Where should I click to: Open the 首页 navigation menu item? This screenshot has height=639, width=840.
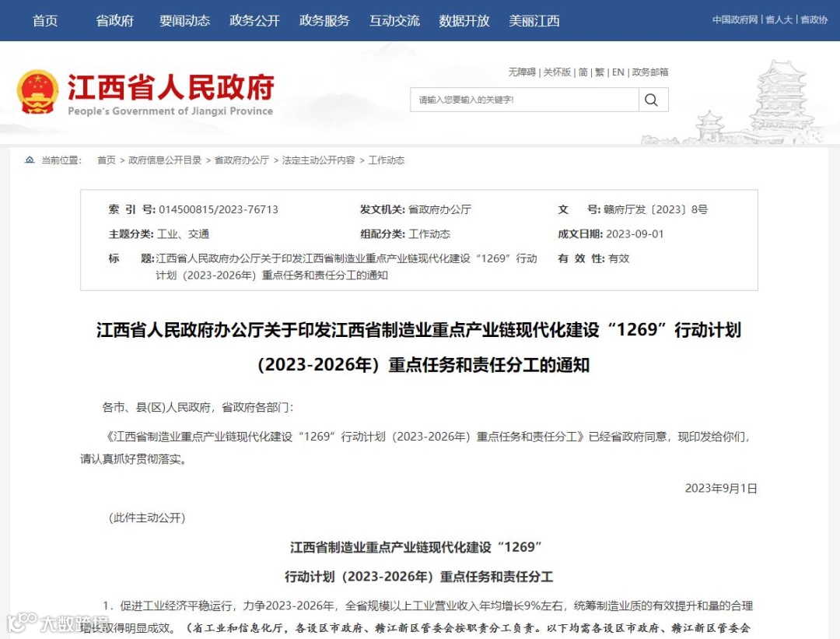[45, 21]
